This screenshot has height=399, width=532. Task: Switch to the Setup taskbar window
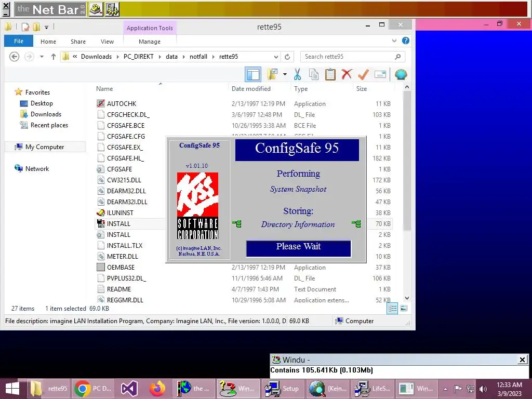283,389
